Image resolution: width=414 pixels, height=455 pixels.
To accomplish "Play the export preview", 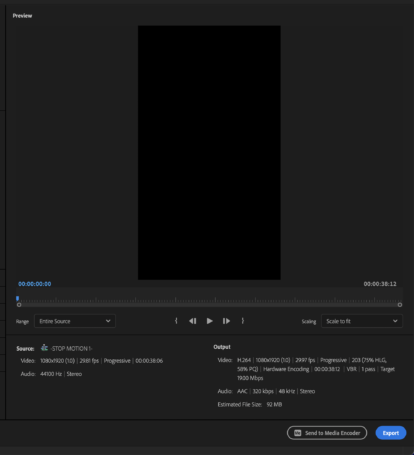I will [x=209, y=321].
